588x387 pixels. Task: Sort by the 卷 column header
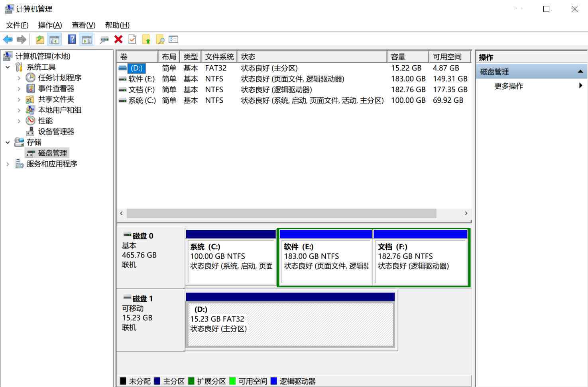(137, 57)
